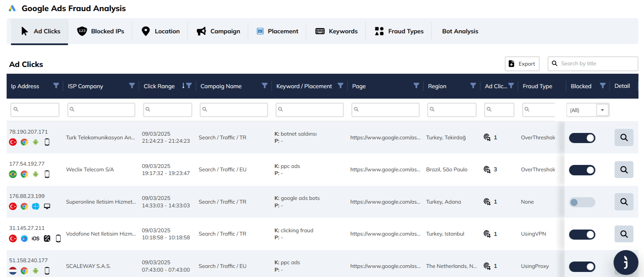Viewport: 644px width, 277px height.
Task: Open the floating chat assistant icon
Action: (x=625, y=262)
